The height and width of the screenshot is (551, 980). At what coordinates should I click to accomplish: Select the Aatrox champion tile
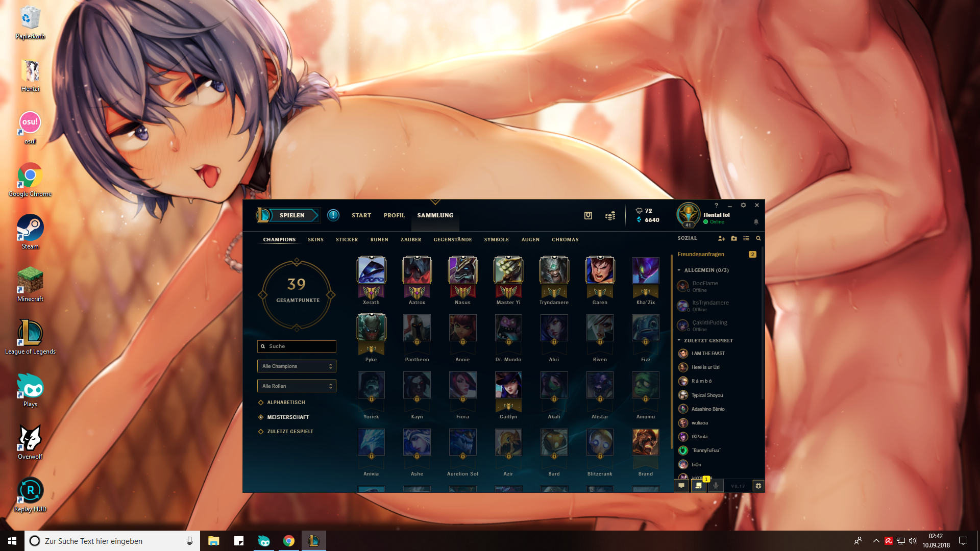pyautogui.click(x=417, y=281)
